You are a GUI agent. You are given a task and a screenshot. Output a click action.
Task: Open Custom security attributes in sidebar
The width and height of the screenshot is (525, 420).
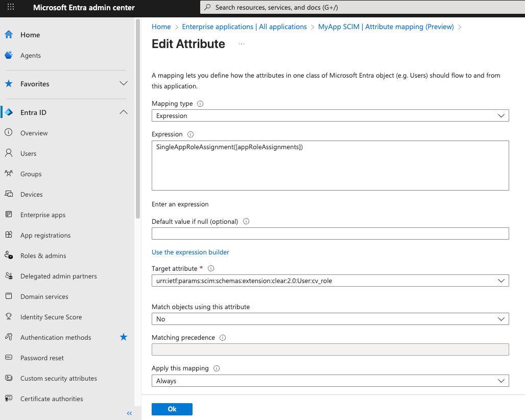[59, 378]
